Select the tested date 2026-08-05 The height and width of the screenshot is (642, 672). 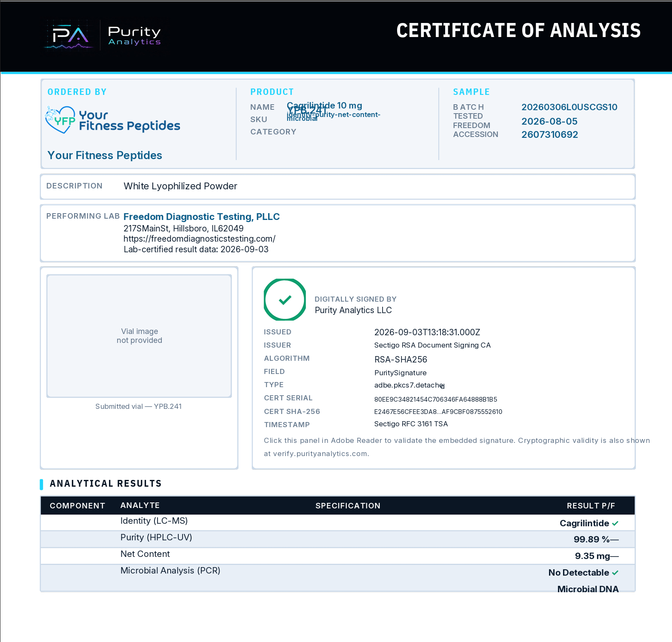[x=549, y=121]
